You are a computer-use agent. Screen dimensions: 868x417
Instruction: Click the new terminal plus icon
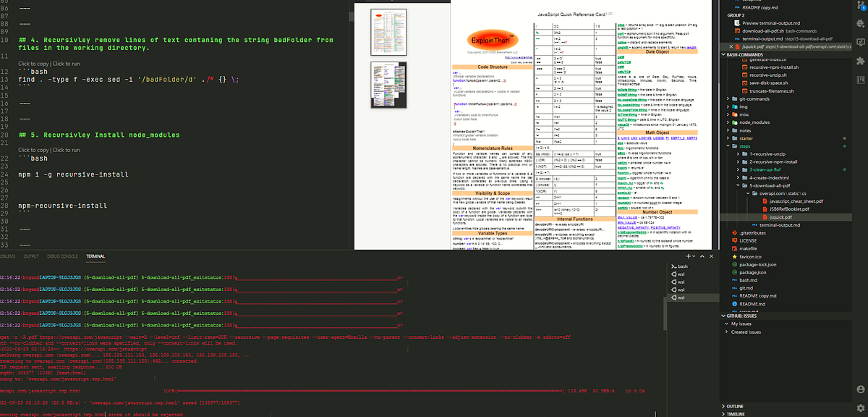pyautogui.click(x=689, y=256)
